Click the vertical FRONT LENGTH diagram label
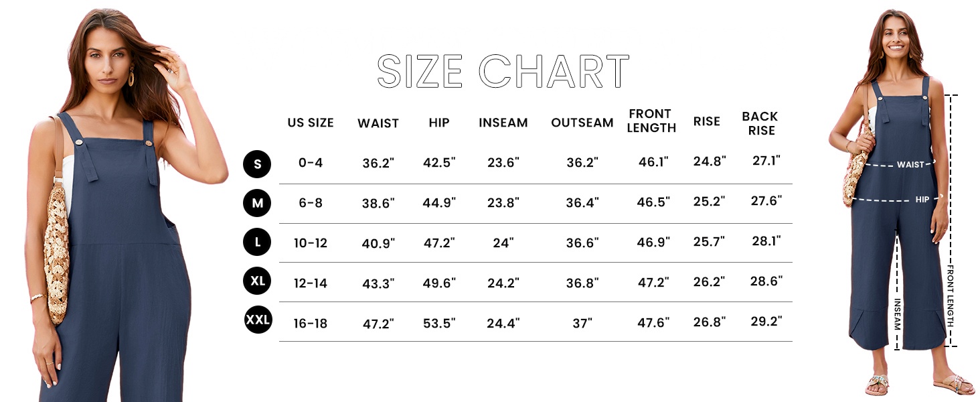The height and width of the screenshot is (402, 980). (951, 295)
